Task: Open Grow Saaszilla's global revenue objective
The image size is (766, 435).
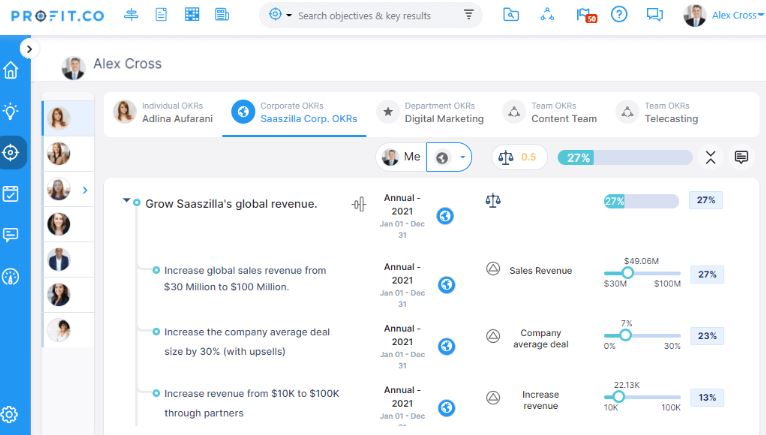Action: [x=231, y=204]
